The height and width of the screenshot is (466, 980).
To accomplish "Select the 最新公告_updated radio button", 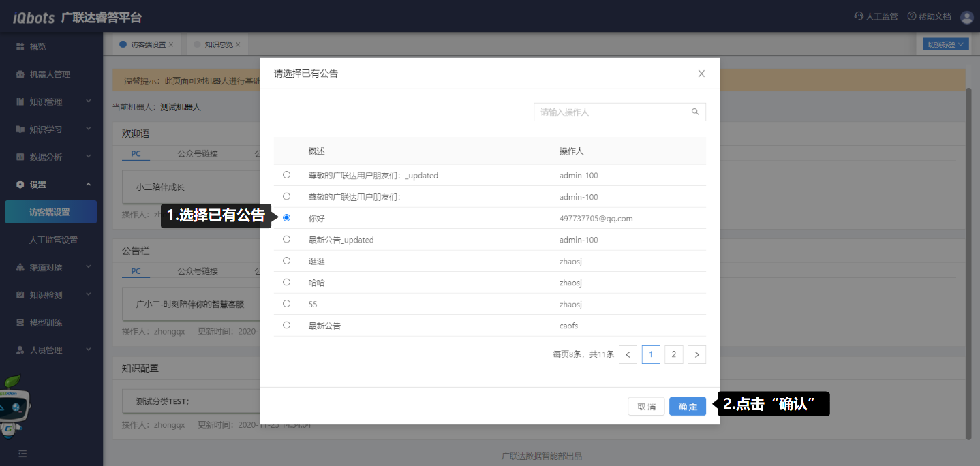I will pos(286,239).
